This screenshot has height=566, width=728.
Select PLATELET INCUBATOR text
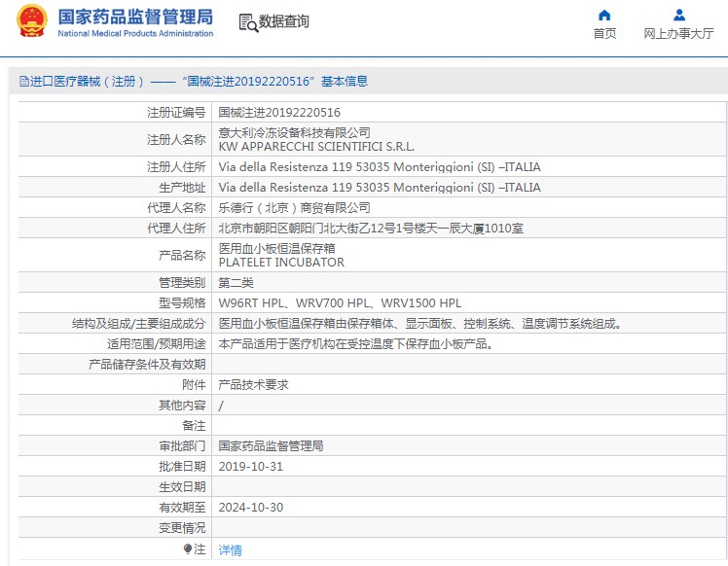pos(281,263)
